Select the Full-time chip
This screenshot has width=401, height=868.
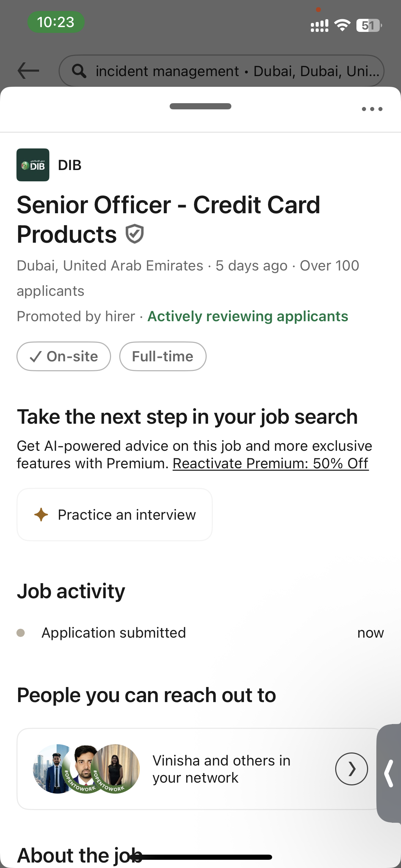163,357
